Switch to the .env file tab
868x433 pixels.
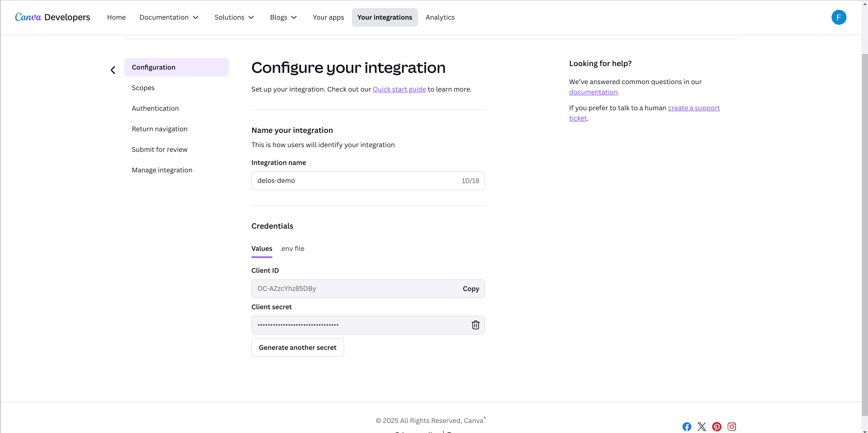[x=292, y=249]
